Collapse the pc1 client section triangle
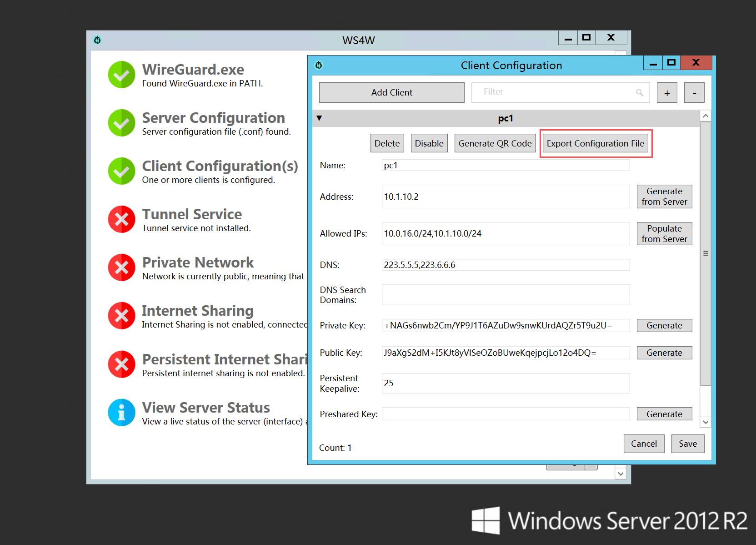The image size is (756, 545). pos(319,118)
